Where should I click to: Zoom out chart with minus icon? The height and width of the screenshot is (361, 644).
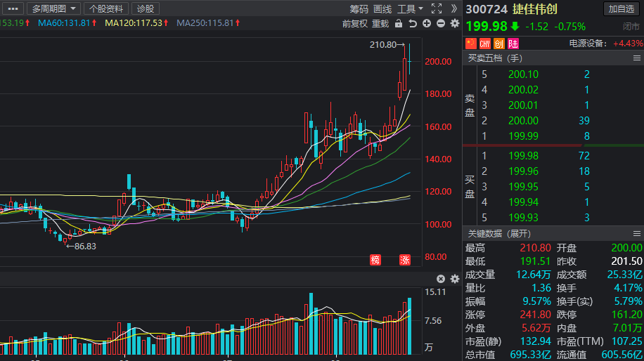(x=441, y=23)
